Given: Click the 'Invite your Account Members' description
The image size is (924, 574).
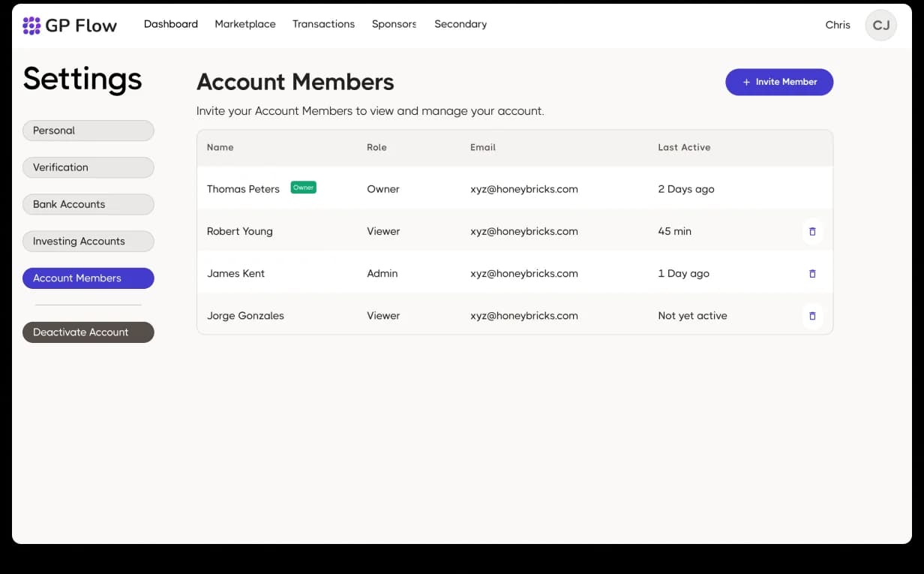Looking at the screenshot, I should pyautogui.click(x=370, y=111).
